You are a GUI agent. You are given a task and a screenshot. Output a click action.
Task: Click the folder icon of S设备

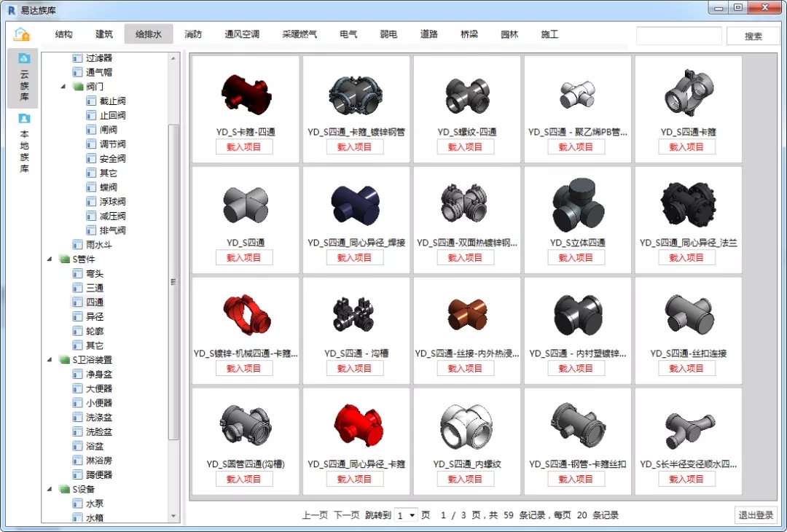64,489
